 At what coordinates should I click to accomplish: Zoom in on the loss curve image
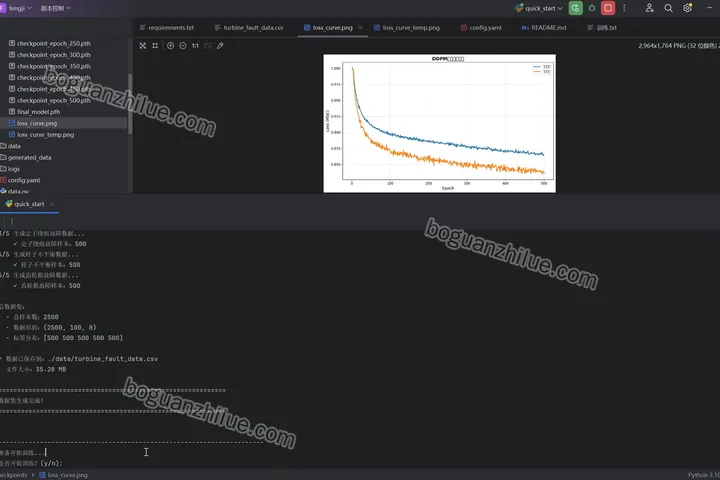tap(170, 45)
